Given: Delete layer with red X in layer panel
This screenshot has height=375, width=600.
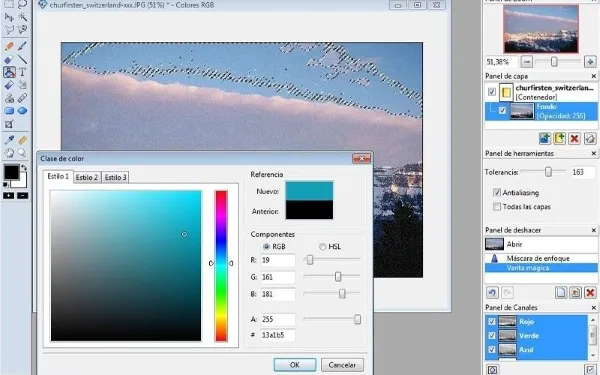Looking at the screenshot, I should (x=574, y=139).
